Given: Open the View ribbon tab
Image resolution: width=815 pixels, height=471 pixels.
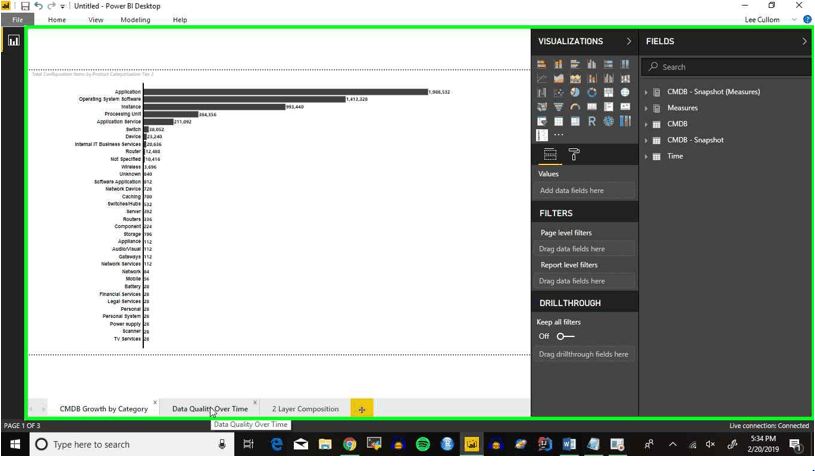Looking at the screenshot, I should (96, 20).
